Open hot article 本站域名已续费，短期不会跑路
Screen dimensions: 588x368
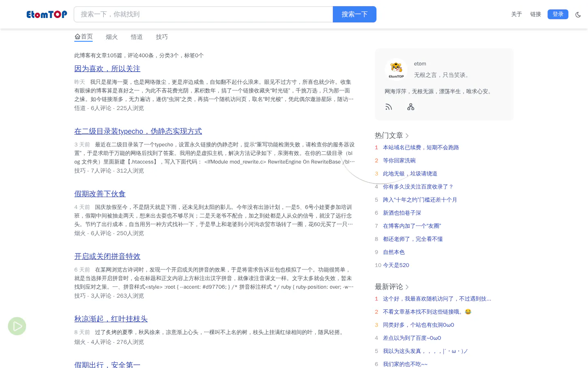click(x=421, y=148)
